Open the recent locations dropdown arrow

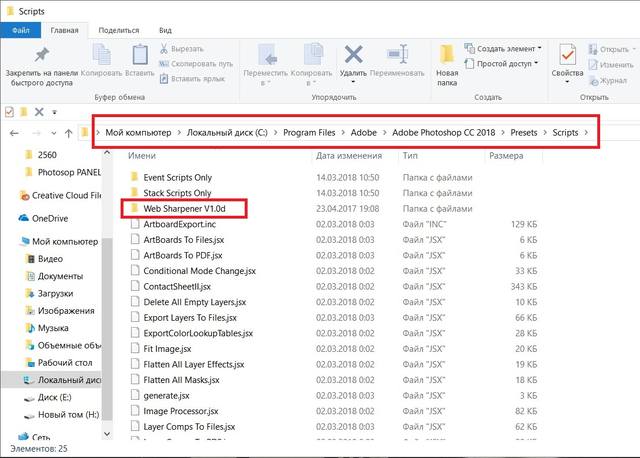tap(53, 133)
